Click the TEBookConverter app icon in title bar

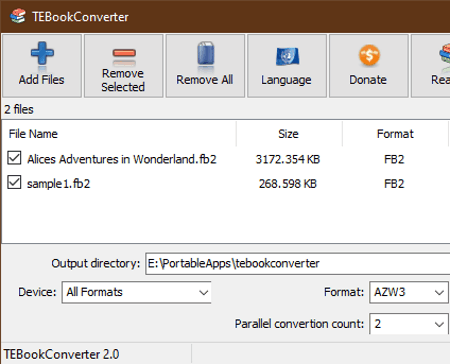(18, 16)
